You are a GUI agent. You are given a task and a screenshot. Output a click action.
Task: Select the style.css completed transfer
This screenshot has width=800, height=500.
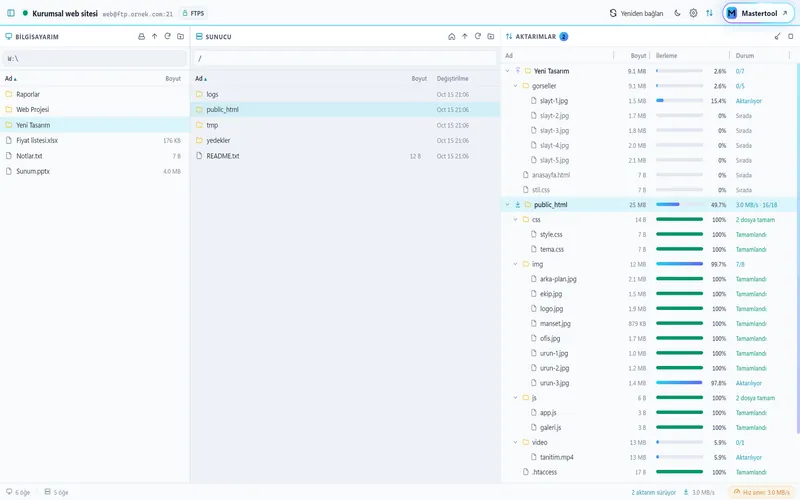(649, 235)
